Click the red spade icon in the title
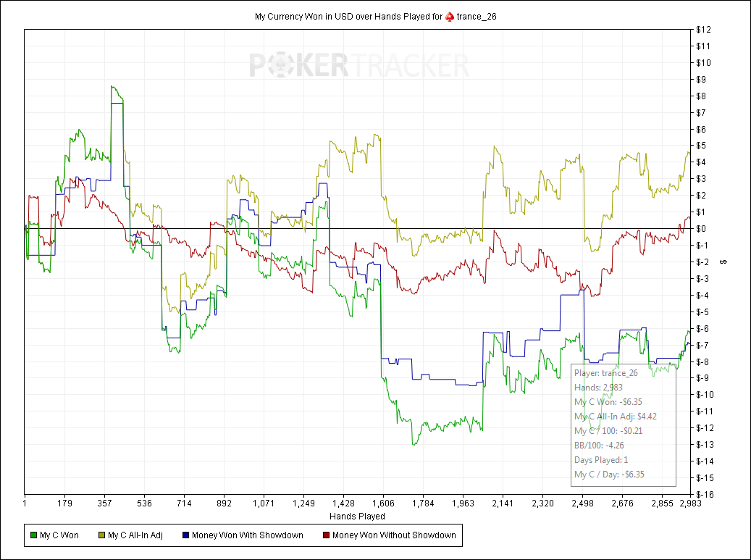This screenshot has width=751, height=560. pos(449,17)
